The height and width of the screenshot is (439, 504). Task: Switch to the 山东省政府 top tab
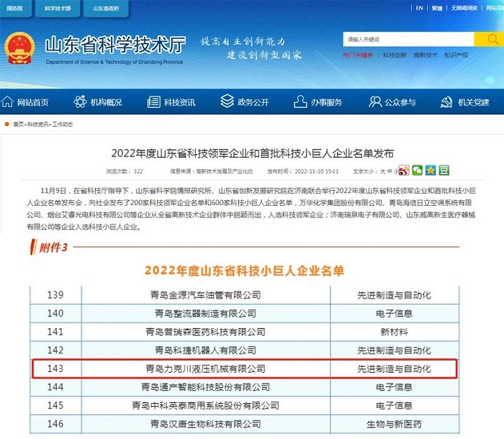click(106, 8)
